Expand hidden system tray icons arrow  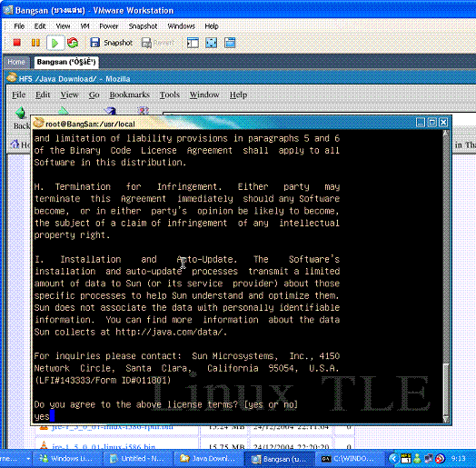point(392,458)
